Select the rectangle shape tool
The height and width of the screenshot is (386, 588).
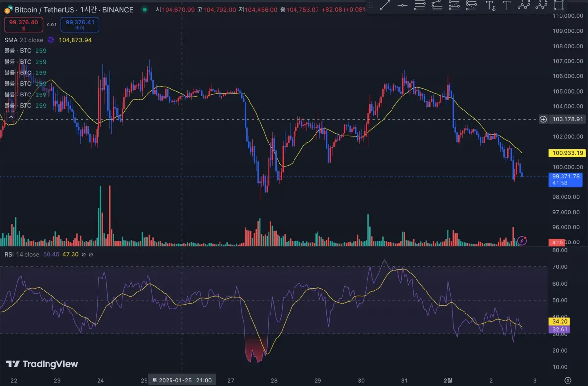(x=559, y=5)
